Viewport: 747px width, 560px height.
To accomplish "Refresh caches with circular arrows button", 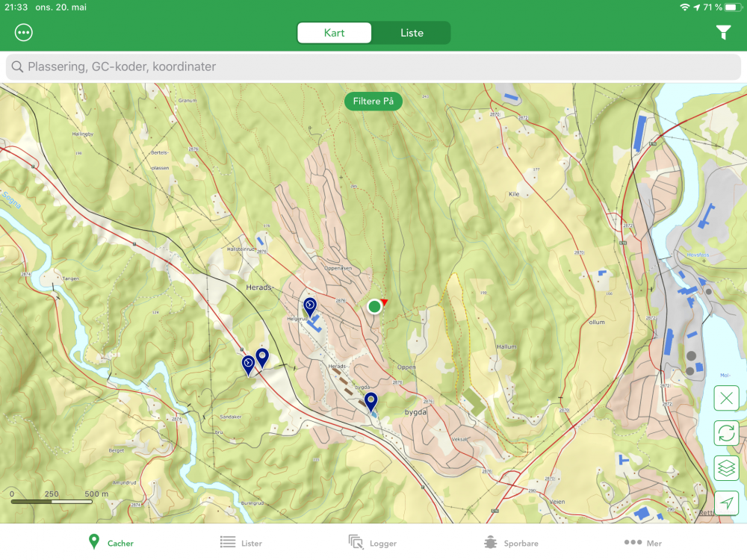I will click(726, 433).
